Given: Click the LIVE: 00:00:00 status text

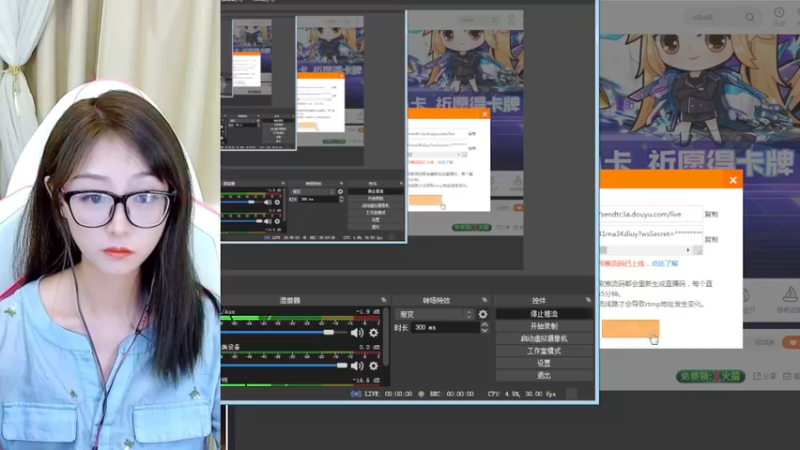Looking at the screenshot, I should (x=389, y=394).
